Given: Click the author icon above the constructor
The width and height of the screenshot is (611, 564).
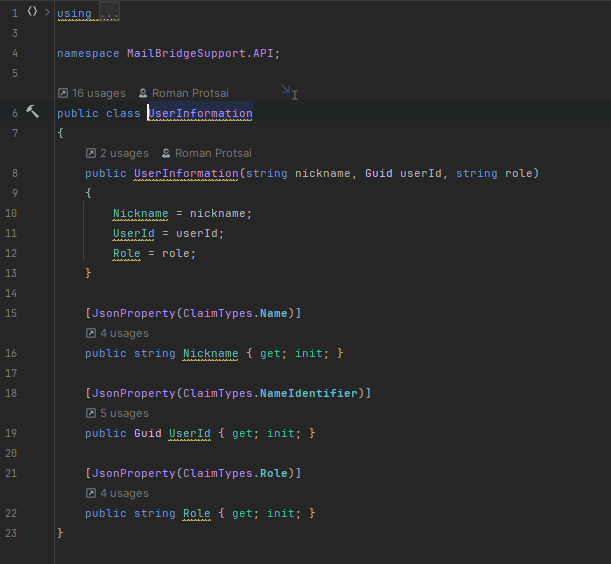Looking at the screenshot, I should coord(166,153).
